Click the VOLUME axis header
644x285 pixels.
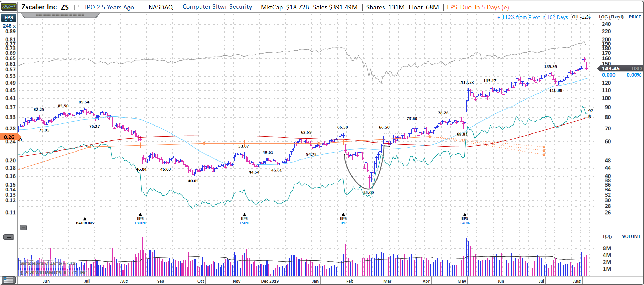point(632,236)
